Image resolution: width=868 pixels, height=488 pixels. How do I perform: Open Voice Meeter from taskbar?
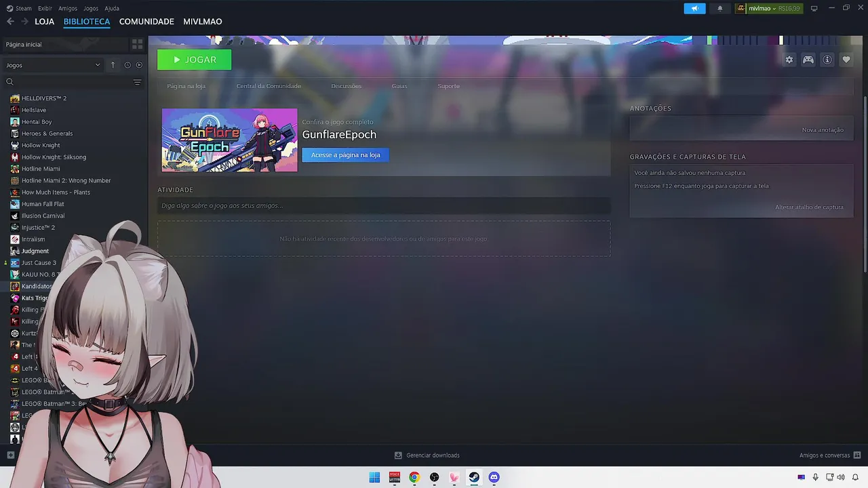coord(395,477)
